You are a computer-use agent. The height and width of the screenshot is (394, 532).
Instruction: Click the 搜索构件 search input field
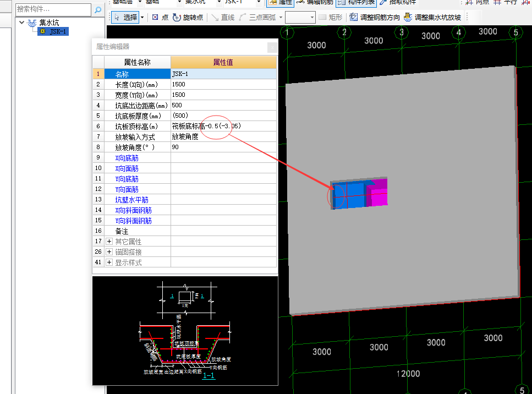pyautogui.click(x=53, y=9)
